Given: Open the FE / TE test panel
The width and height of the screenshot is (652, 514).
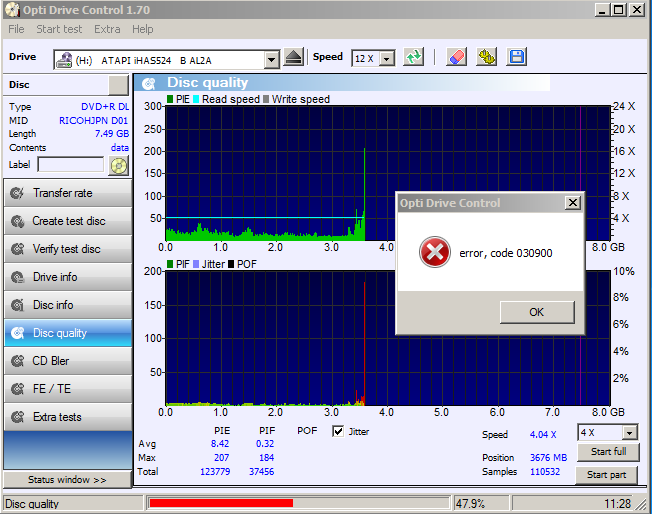Looking at the screenshot, I should click(68, 389).
